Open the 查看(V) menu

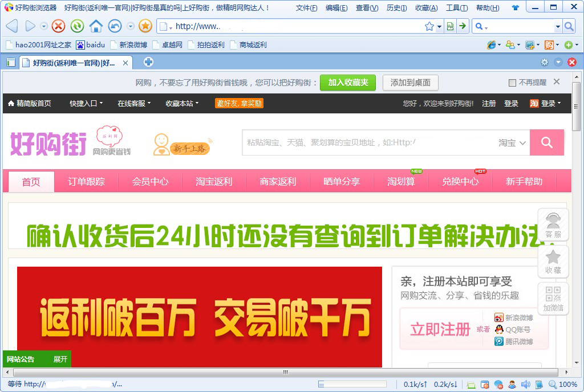(367, 8)
